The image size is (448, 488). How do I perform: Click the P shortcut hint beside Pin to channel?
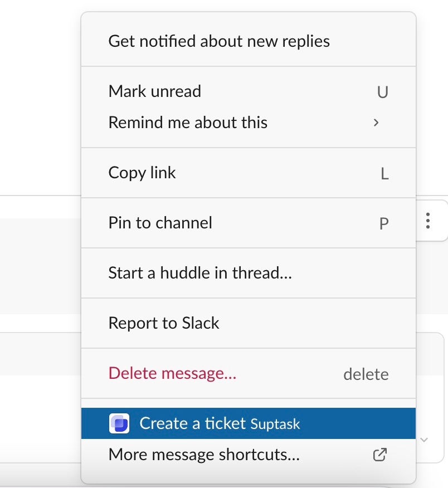(383, 223)
